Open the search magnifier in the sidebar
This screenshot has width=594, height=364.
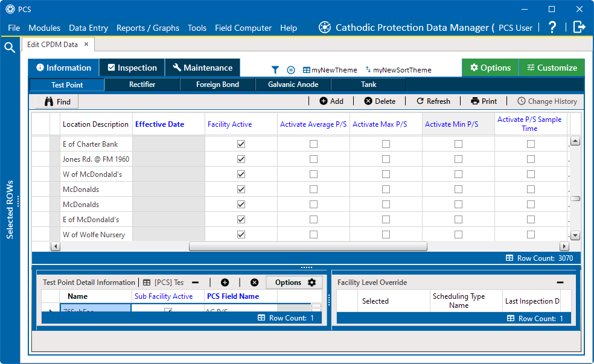click(x=10, y=47)
